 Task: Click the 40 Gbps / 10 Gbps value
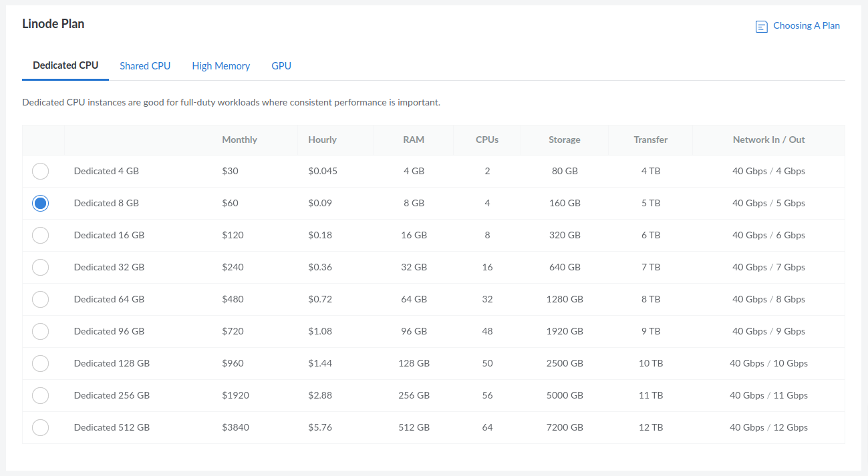pyautogui.click(x=768, y=363)
